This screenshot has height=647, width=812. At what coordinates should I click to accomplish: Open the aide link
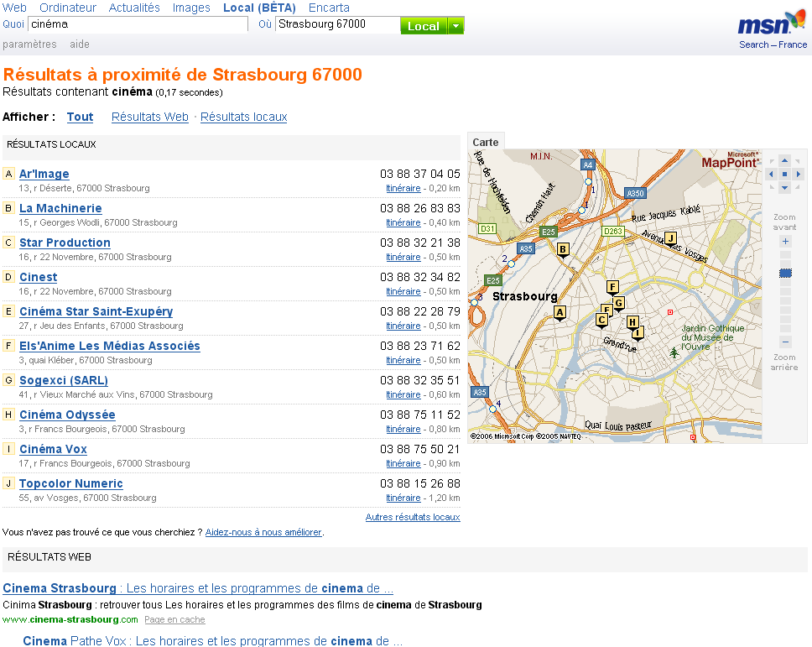(x=80, y=44)
